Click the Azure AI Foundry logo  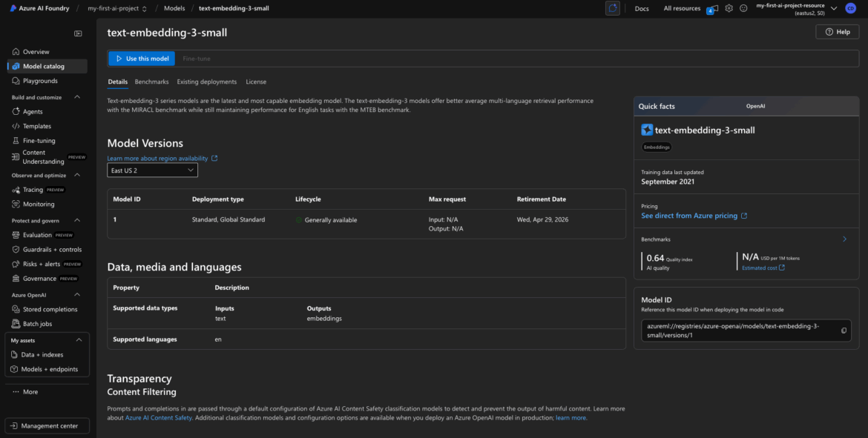pyautogui.click(x=12, y=8)
